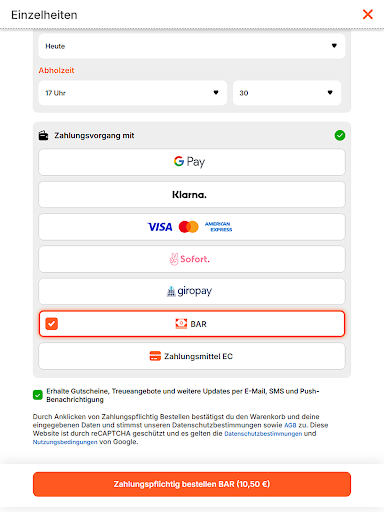This screenshot has height=512, width=384.
Task: Uncheck the BAR cash payment checkbox
Action: 52,324
